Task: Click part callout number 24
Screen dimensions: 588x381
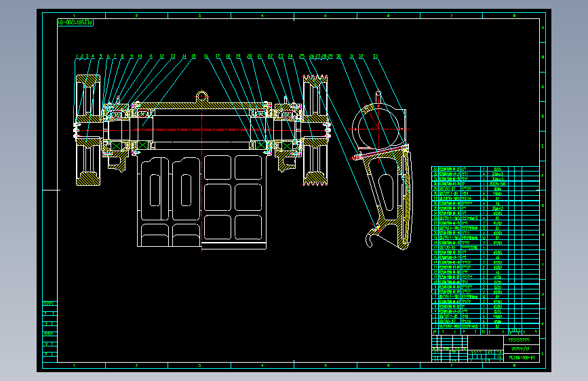Action: [290, 56]
